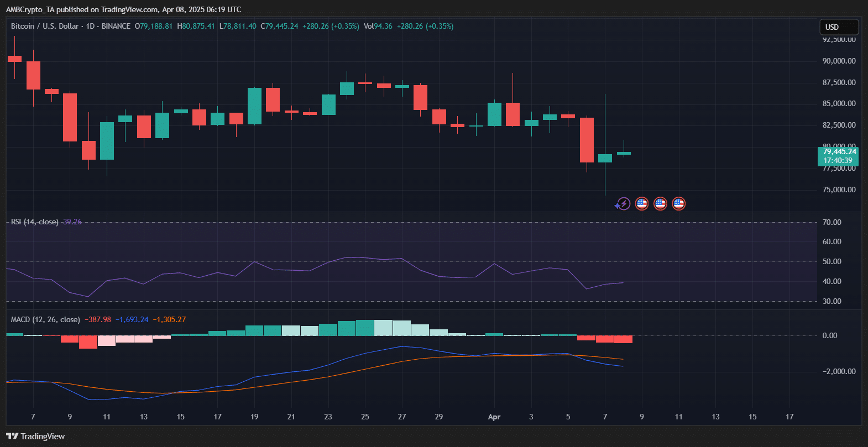This screenshot has height=447, width=868.
Task: Click the Vol 94.36 reading in legend
Action: [x=378, y=27]
